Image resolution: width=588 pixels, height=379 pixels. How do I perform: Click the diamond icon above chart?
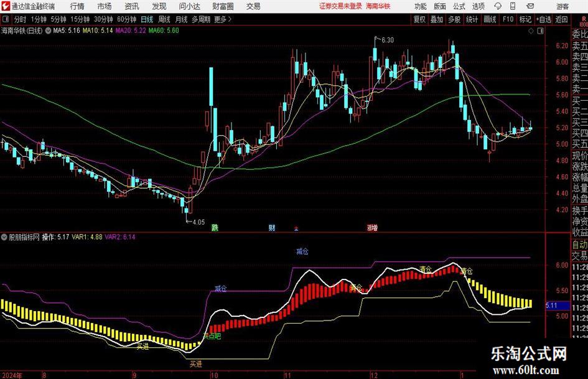click(x=531, y=31)
